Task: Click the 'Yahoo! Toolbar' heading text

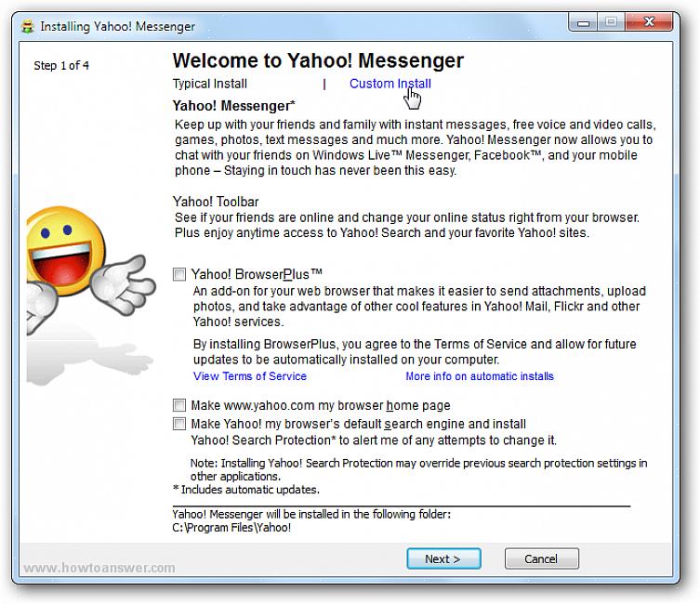Action: pos(216,202)
